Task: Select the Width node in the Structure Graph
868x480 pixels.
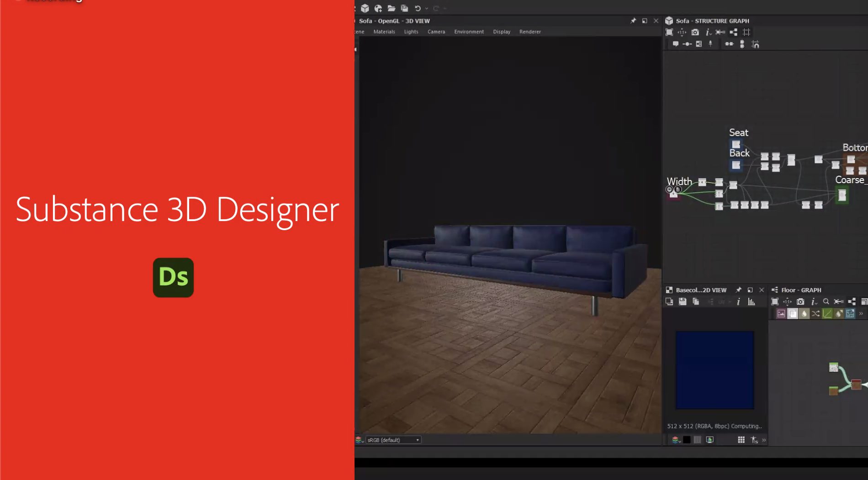Action: point(673,194)
